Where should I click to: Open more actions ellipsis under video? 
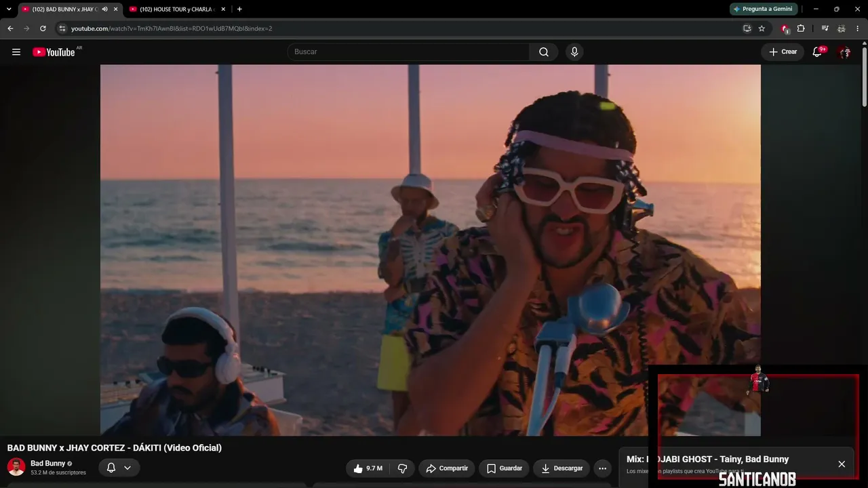(602, 468)
